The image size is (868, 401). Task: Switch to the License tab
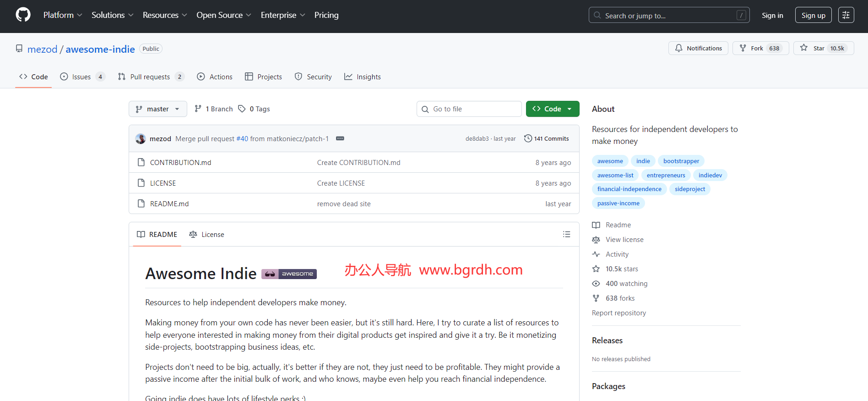(x=207, y=235)
